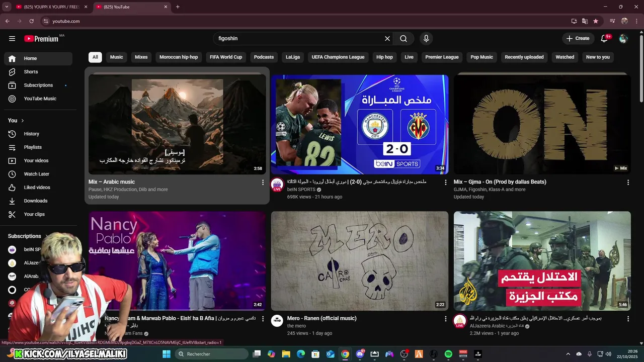Select the Music filter chip
644x362 pixels.
[x=117, y=57]
